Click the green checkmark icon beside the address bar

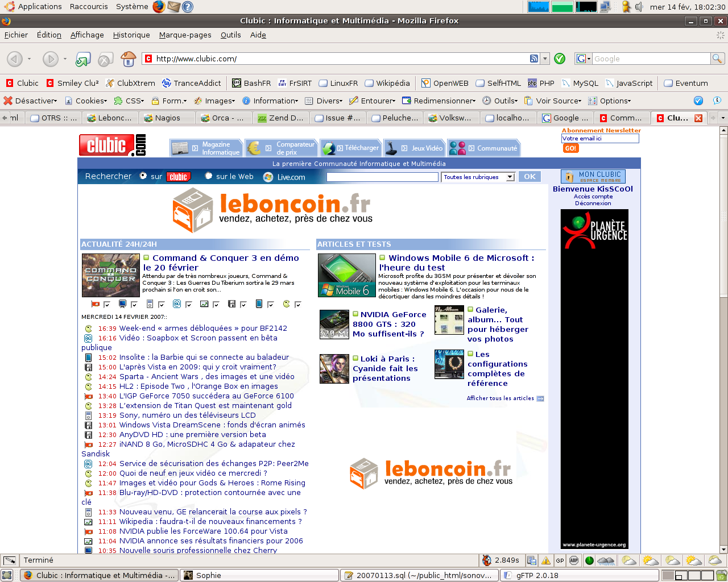(560, 59)
